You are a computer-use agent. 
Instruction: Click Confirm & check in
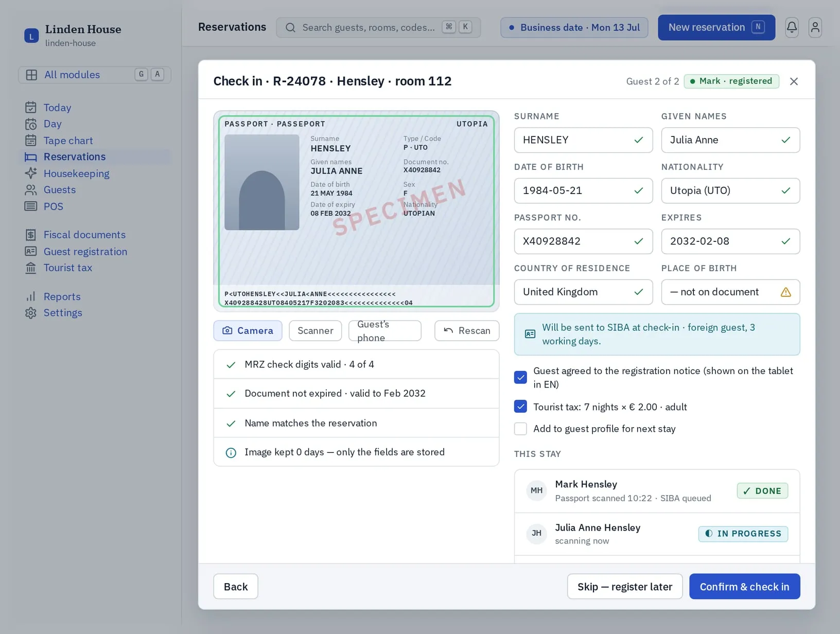[x=744, y=586]
